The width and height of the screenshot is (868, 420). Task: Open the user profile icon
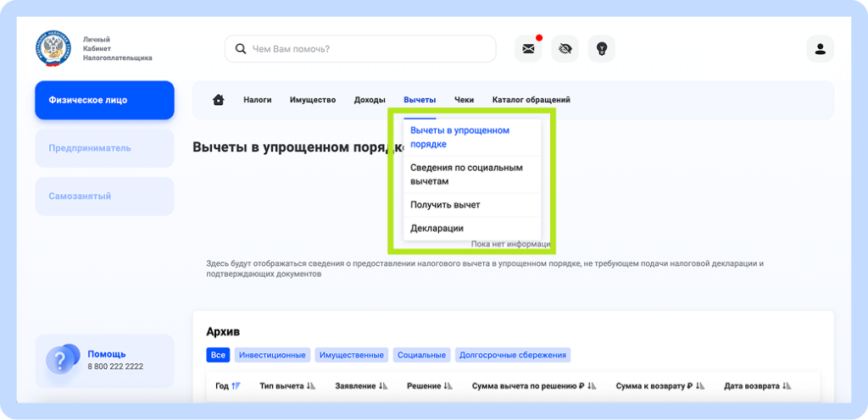[x=820, y=48]
